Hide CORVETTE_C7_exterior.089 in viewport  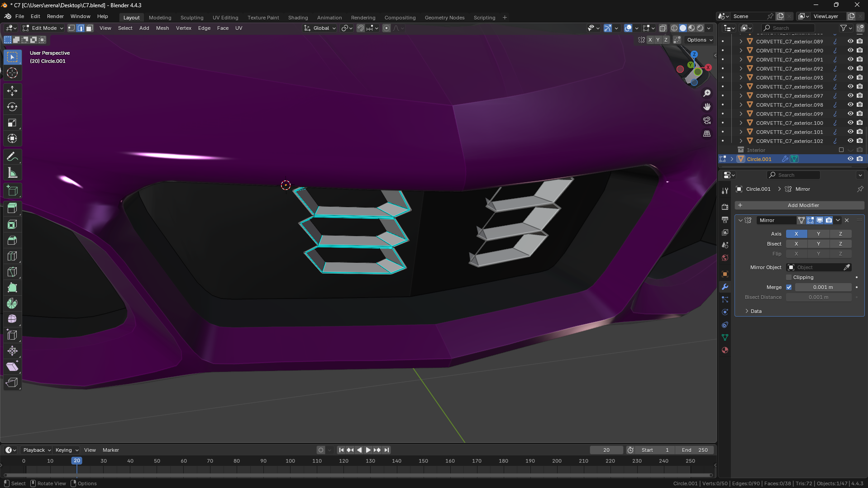850,41
